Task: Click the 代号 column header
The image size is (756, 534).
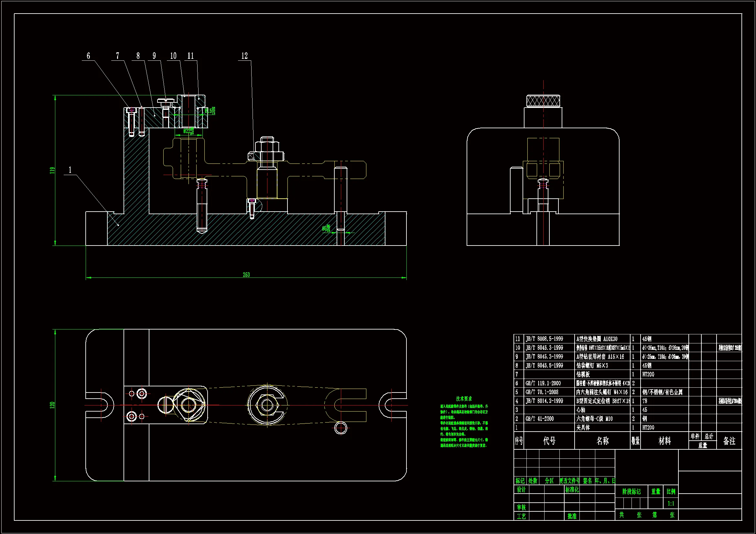Action: [549, 441]
